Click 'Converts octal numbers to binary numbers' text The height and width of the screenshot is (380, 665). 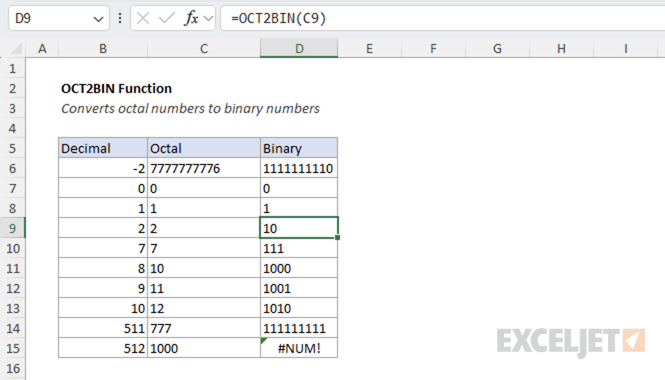pyautogui.click(x=190, y=109)
